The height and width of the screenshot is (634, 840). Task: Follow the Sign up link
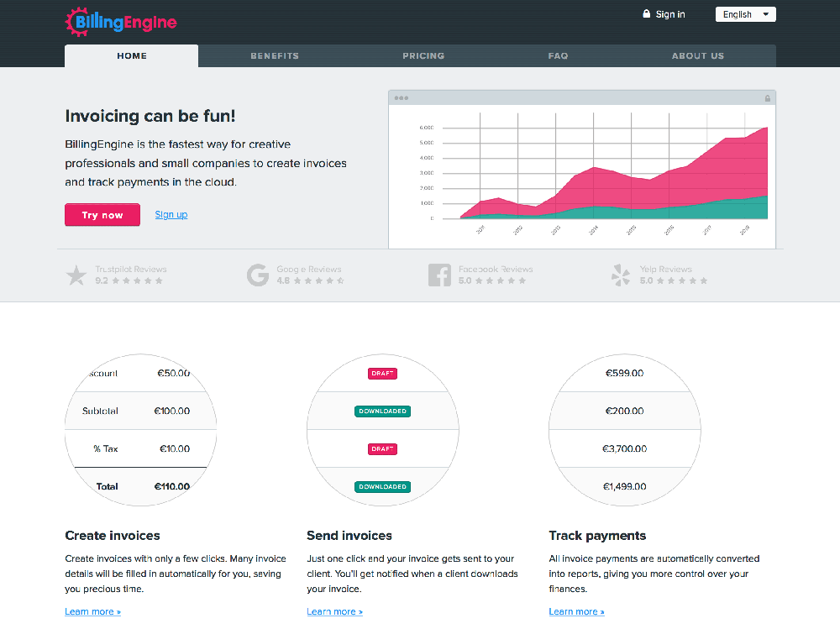[171, 215]
